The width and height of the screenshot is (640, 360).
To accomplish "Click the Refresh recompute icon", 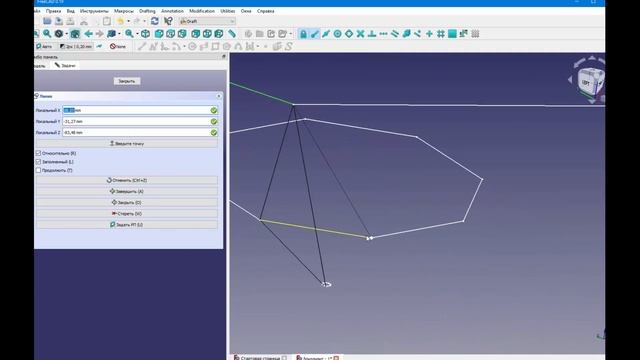I will [155, 21].
